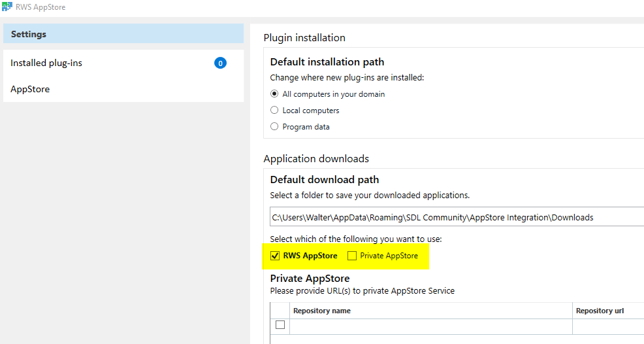This screenshot has height=344, width=644.
Task: Select the Local computers radio button
Action: pos(274,111)
